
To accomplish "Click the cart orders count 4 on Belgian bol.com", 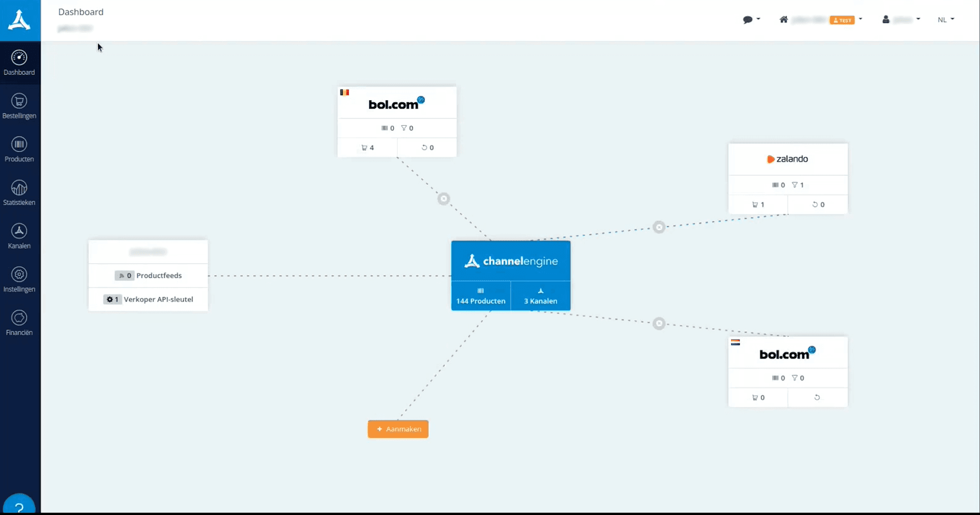I will pos(367,147).
